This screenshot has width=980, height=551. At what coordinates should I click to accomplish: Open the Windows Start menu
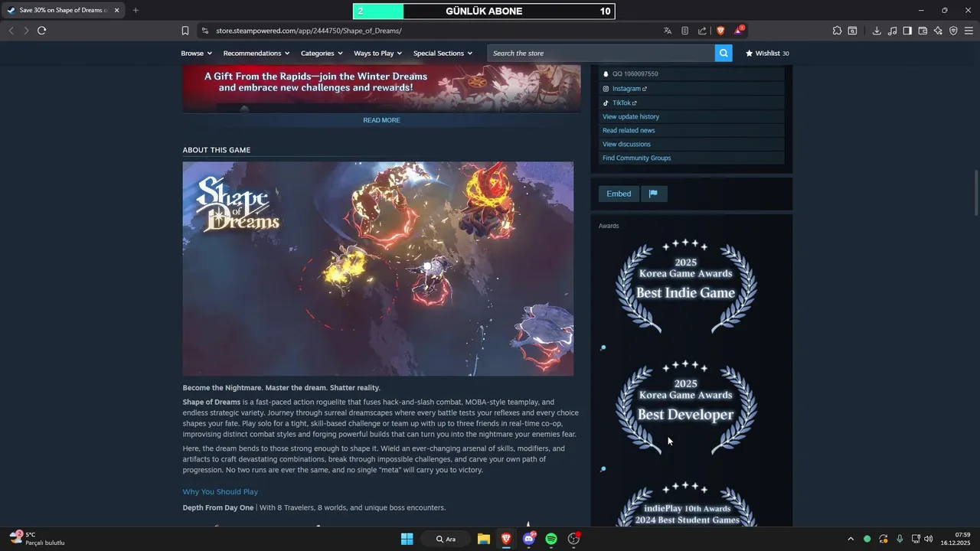tap(407, 539)
